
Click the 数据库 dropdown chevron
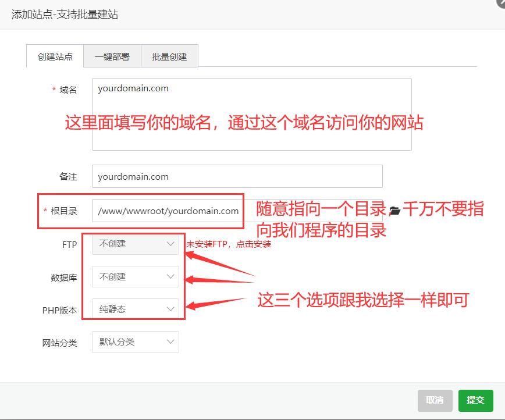(x=170, y=277)
